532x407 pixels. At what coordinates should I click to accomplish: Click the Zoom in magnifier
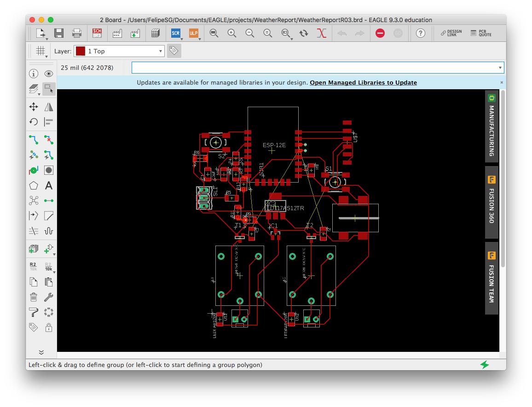(232, 33)
